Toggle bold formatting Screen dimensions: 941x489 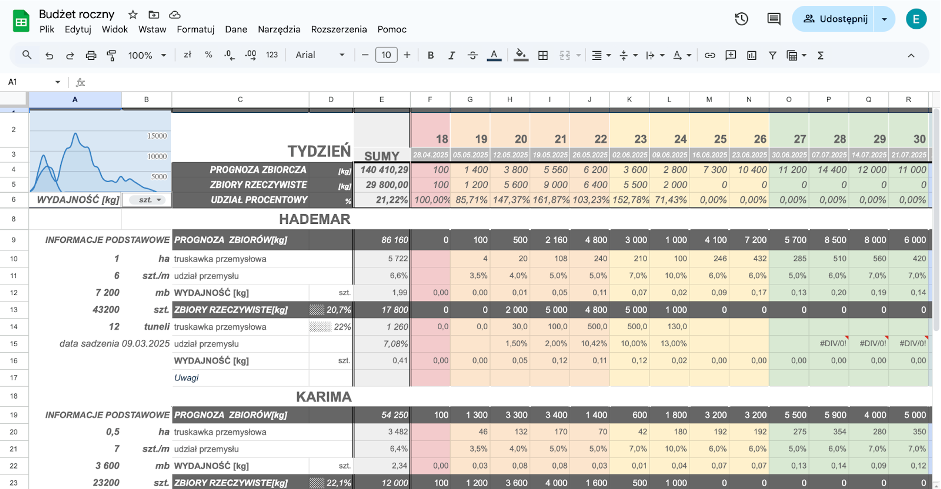coord(431,55)
